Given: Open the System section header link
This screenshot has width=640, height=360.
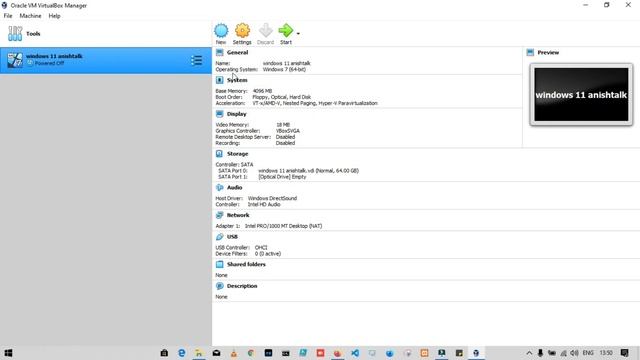Looking at the screenshot, I should tap(237, 80).
